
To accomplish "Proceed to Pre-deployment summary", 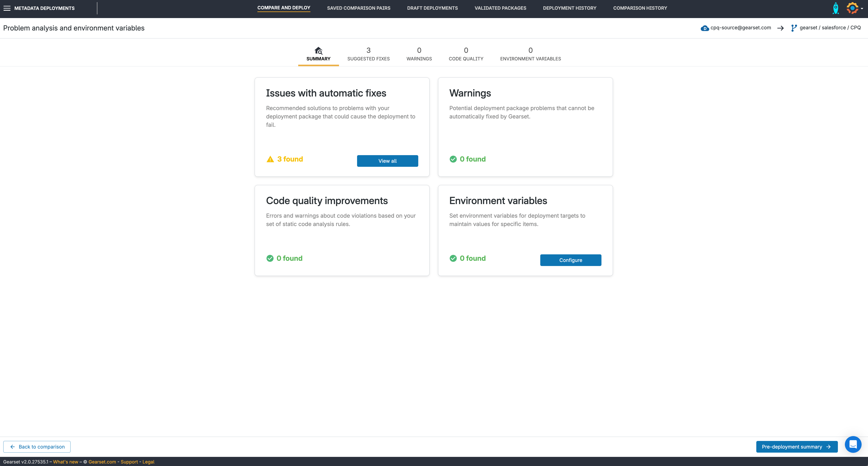I will point(796,447).
